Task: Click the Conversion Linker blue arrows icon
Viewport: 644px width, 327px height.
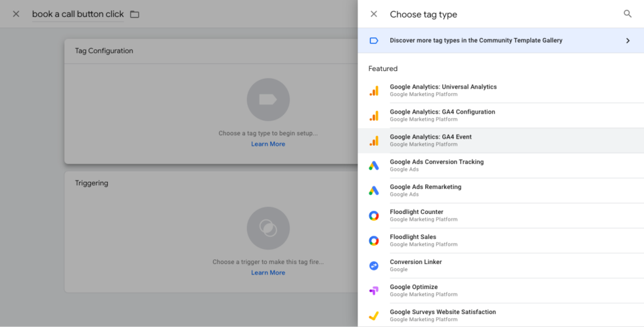Action: coord(374,266)
